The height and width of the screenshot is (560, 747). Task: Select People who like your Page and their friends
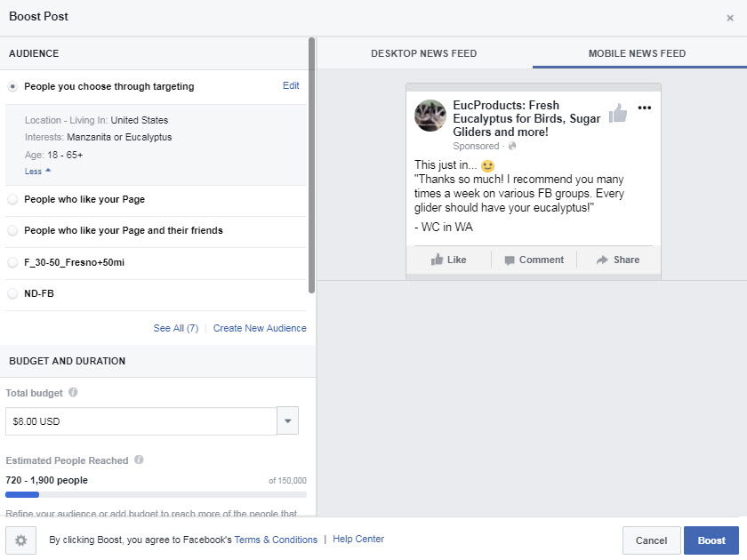click(12, 231)
